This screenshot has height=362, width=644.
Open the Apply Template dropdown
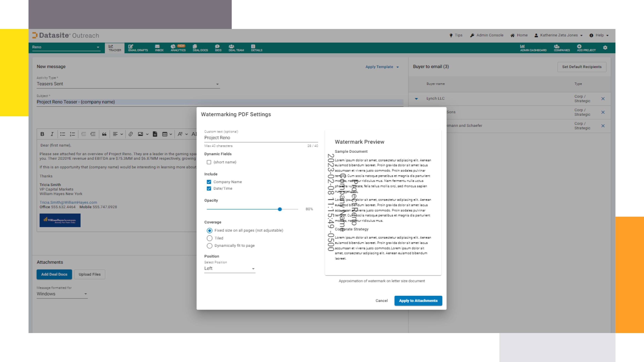pos(382,67)
